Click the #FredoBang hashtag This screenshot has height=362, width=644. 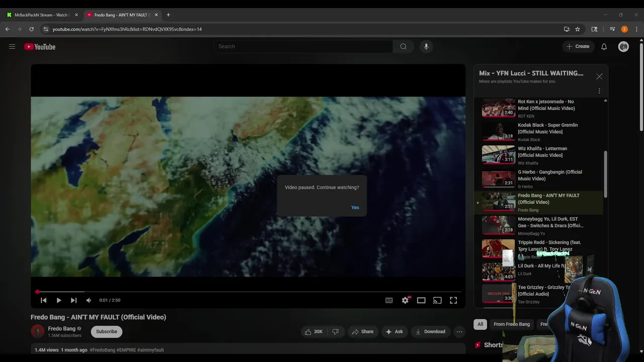pos(103,350)
